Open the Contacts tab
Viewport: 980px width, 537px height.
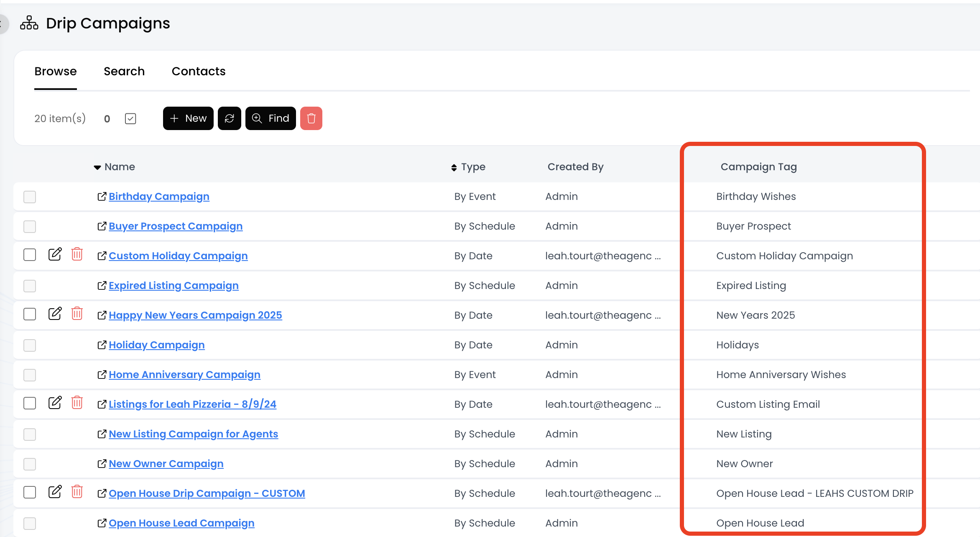tap(199, 72)
